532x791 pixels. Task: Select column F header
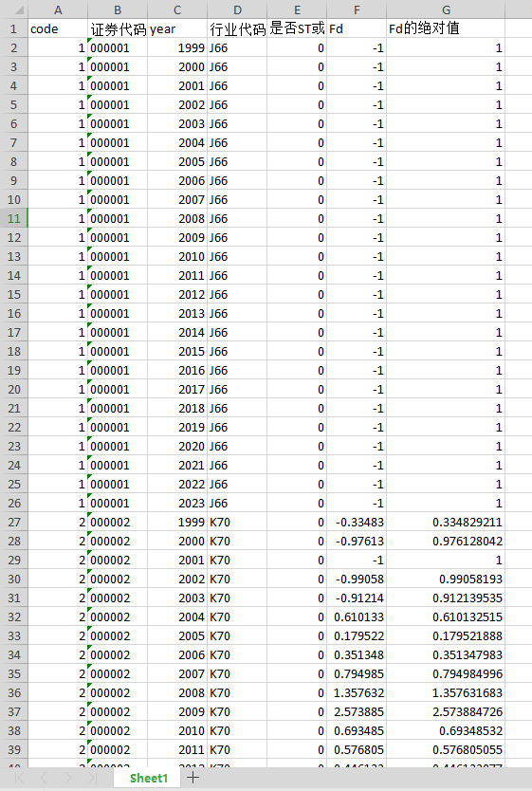coord(357,9)
